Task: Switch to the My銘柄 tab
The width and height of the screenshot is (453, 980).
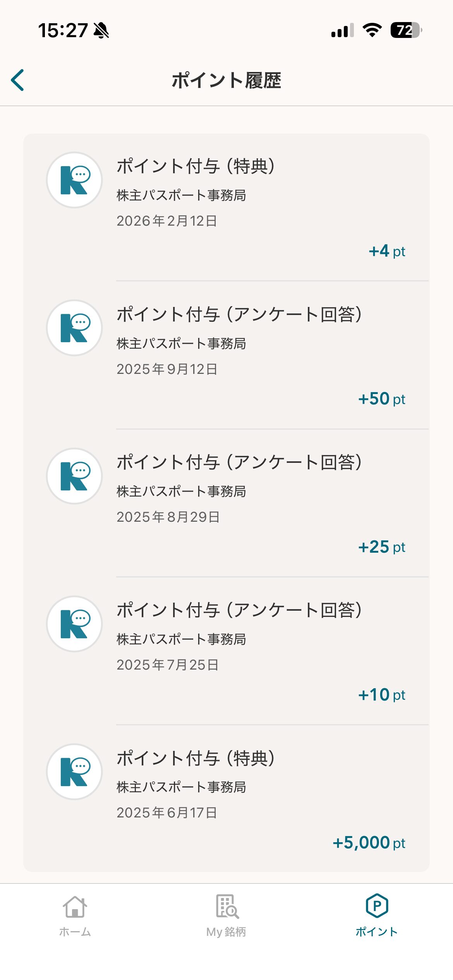Action: 226,915
